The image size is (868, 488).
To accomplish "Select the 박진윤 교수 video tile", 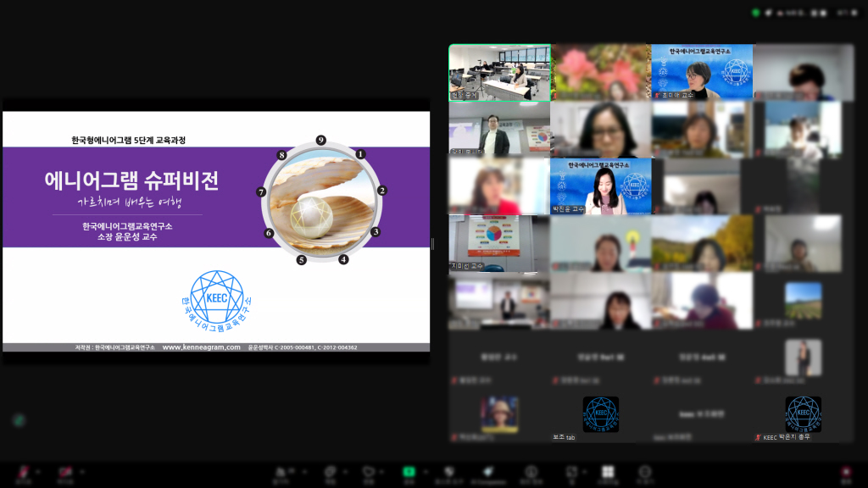I will click(601, 186).
